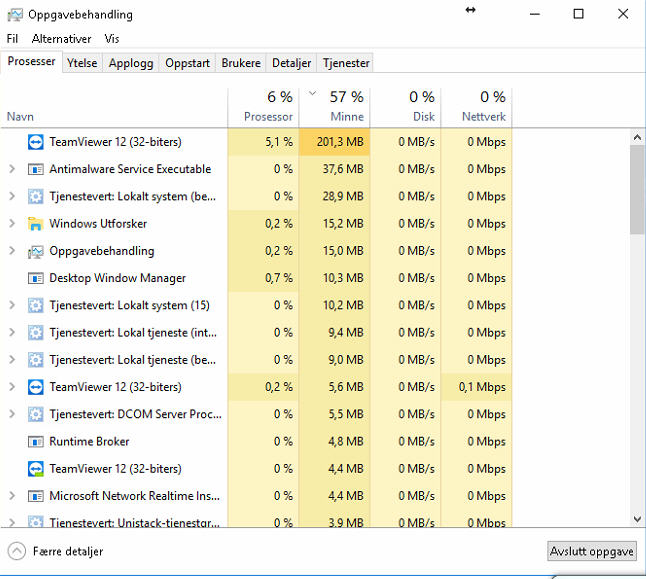646x579 pixels.
Task: Click the scrollbar down arrow
Action: 637,519
